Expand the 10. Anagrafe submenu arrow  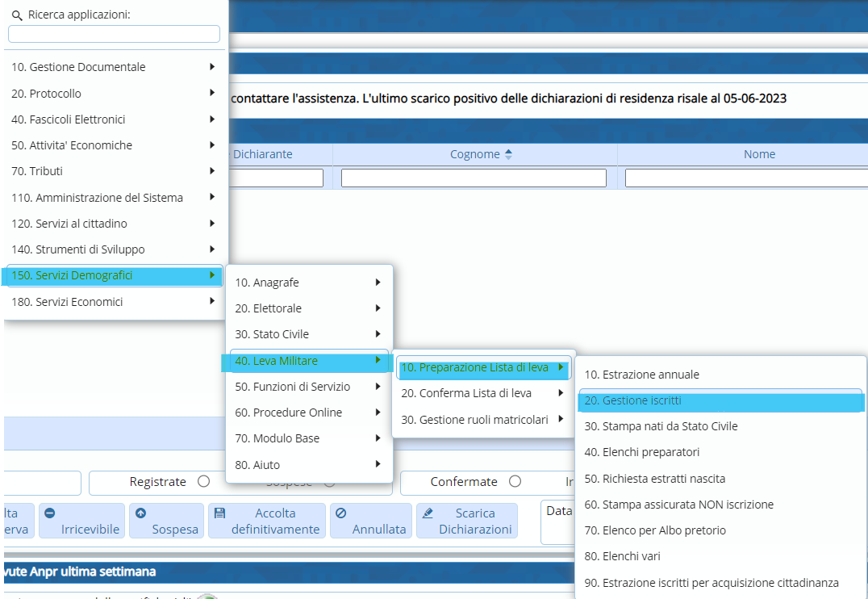(378, 283)
